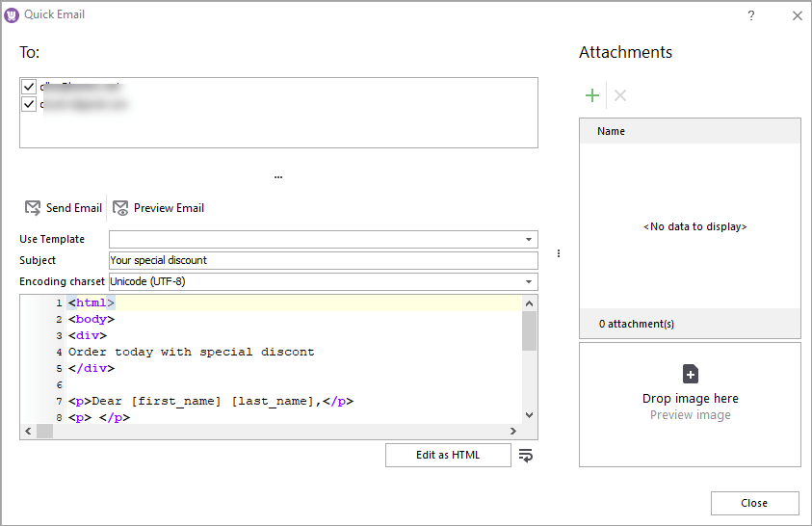The width and height of the screenshot is (812, 526).
Task: Click the Close button at bottom right
Action: coord(754,503)
